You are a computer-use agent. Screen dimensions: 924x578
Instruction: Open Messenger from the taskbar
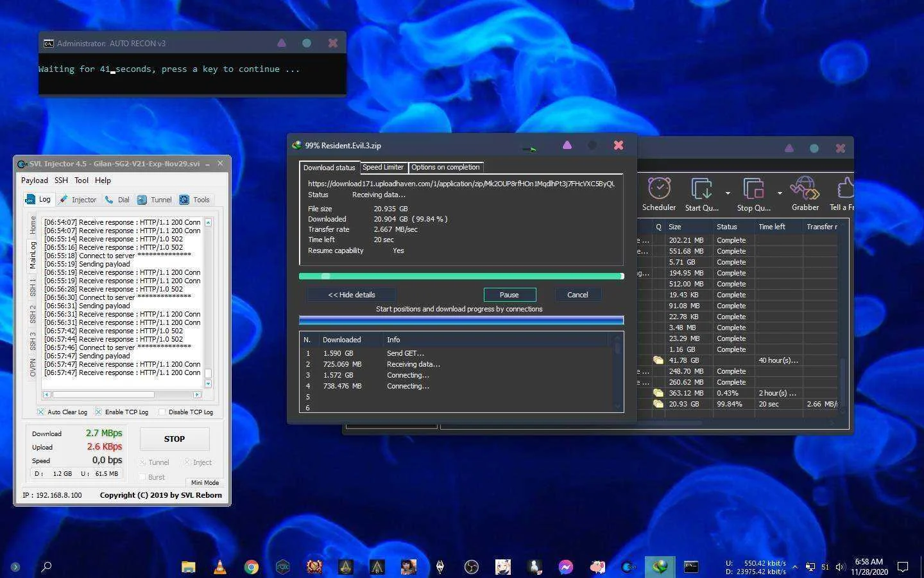[565, 566]
